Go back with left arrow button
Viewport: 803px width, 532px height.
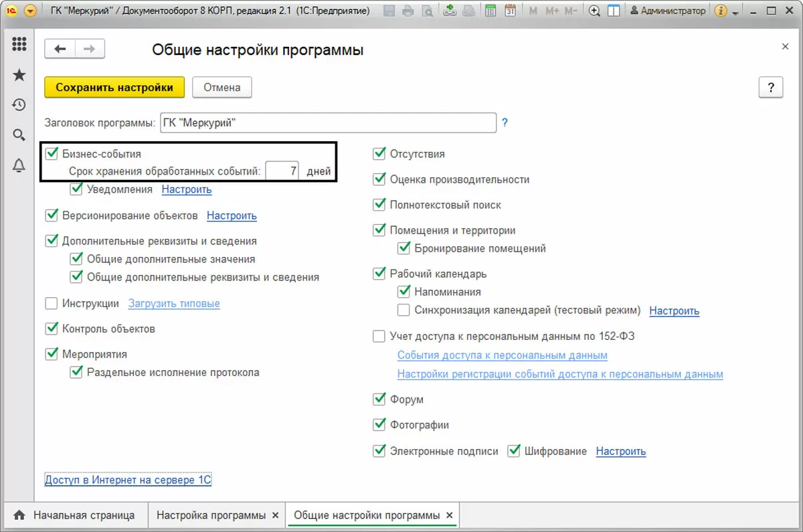point(60,49)
